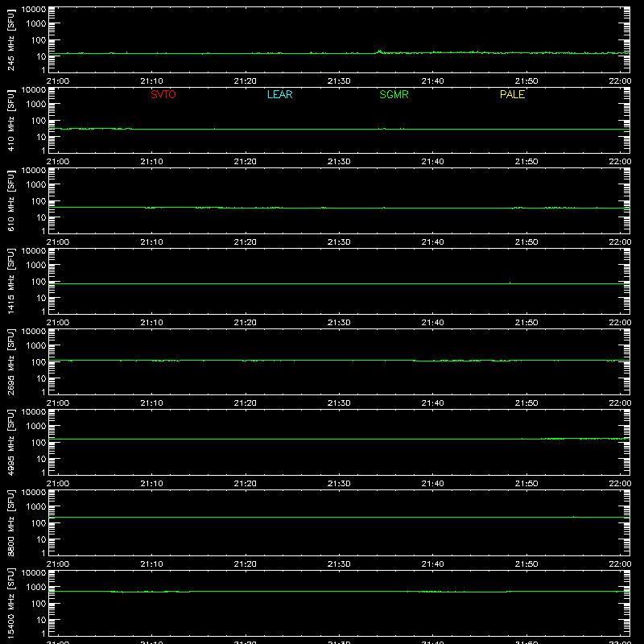Select the 2695 MHz [SFU] axis title
This screenshot has height=644, width=644.
(x=11, y=361)
